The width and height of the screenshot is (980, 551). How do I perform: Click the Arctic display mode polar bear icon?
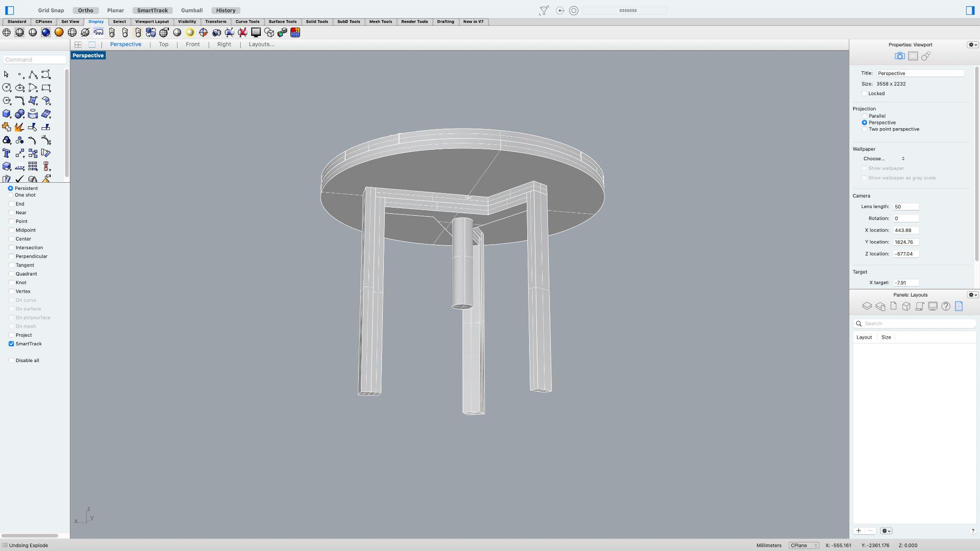click(x=99, y=32)
